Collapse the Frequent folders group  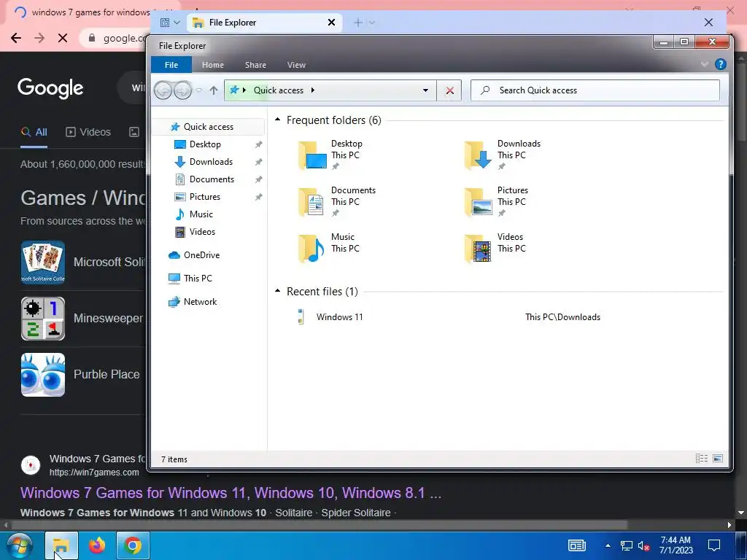[x=278, y=120]
